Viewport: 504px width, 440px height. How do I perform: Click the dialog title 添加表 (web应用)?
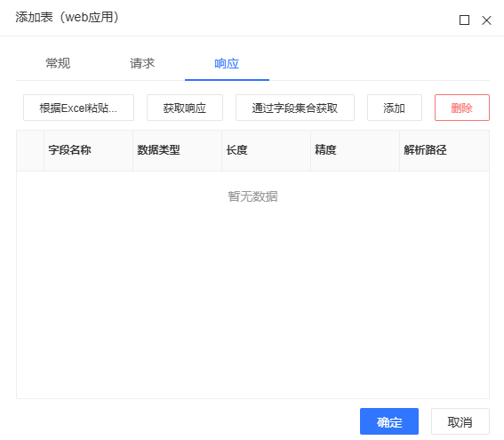(x=68, y=18)
